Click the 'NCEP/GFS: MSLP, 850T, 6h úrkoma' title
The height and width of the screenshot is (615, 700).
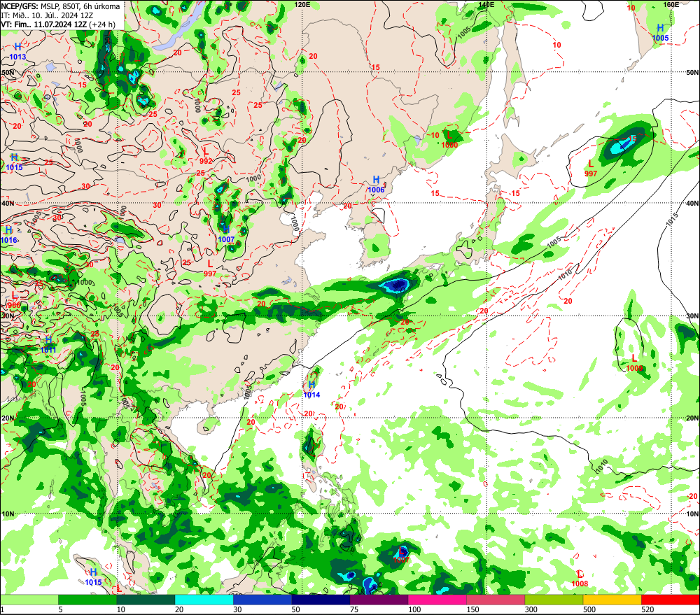pyautogui.click(x=60, y=6)
